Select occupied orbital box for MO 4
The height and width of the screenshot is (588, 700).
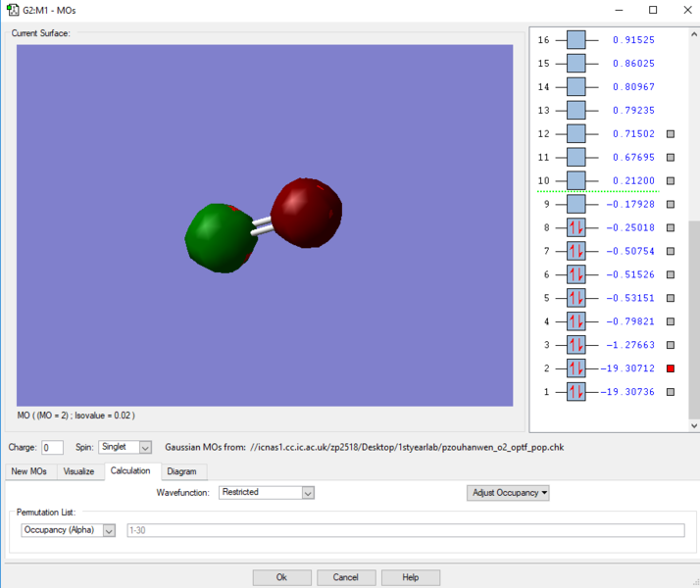[x=575, y=321]
